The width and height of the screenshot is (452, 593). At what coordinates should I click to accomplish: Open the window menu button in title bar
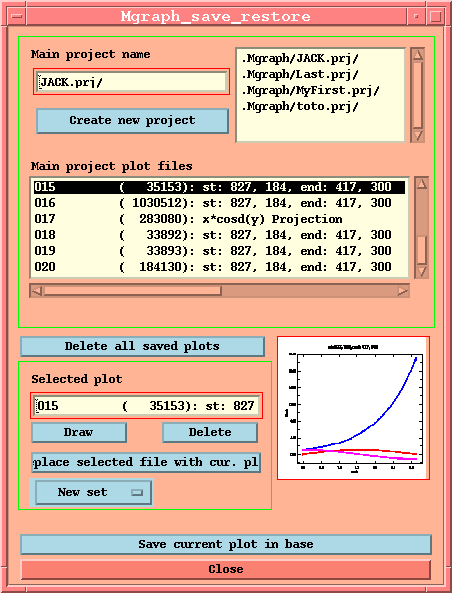coord(17,17)
